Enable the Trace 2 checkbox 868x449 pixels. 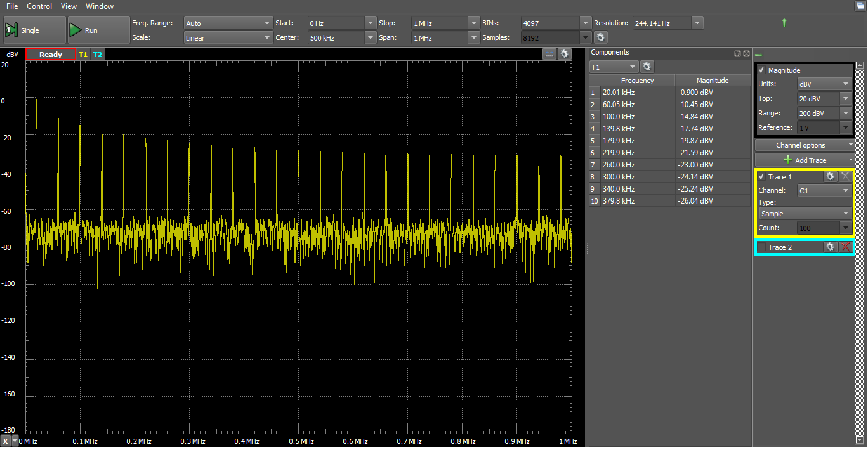(761, 247)
